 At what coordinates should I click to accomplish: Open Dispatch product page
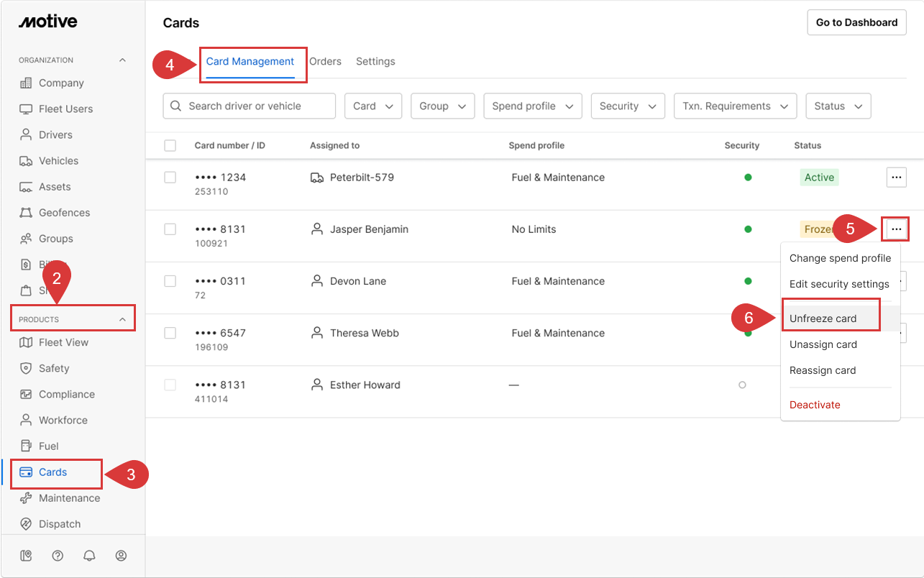(x=60, y=524)
